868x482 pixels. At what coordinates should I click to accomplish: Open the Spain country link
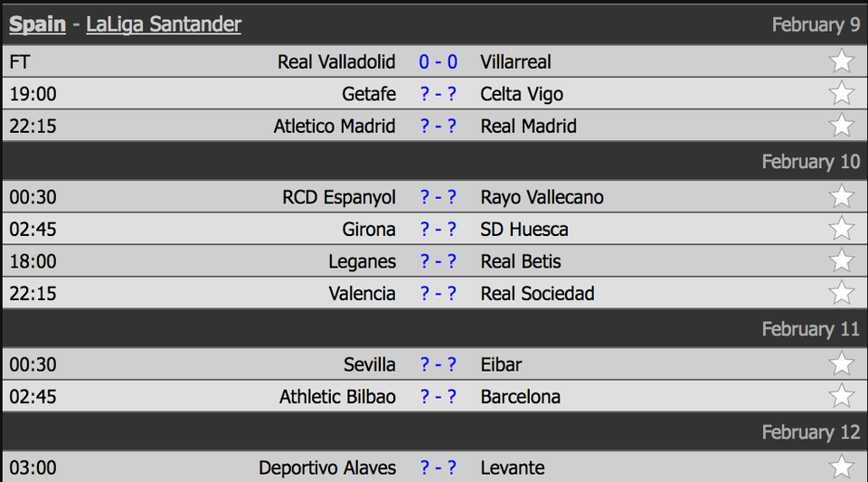pos(37,24)
